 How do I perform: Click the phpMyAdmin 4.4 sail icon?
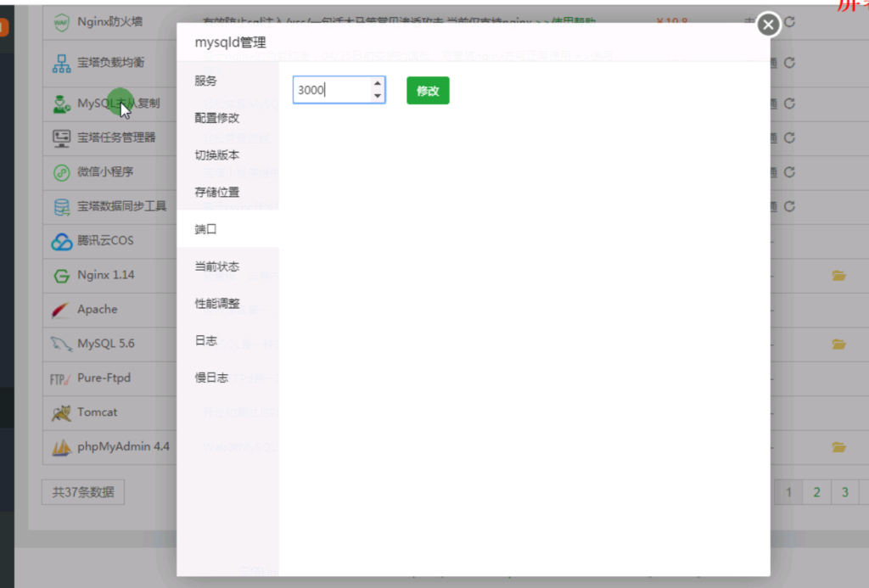[61, 446]
